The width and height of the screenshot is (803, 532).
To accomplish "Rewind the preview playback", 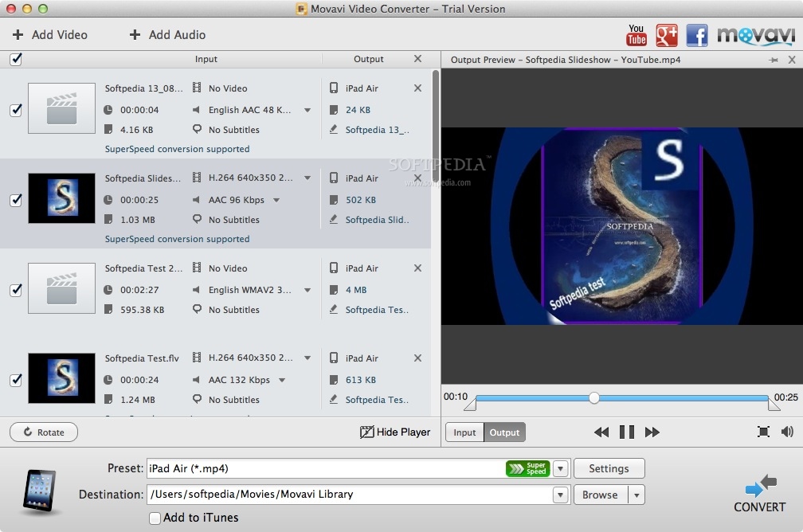I will [601, 432].
